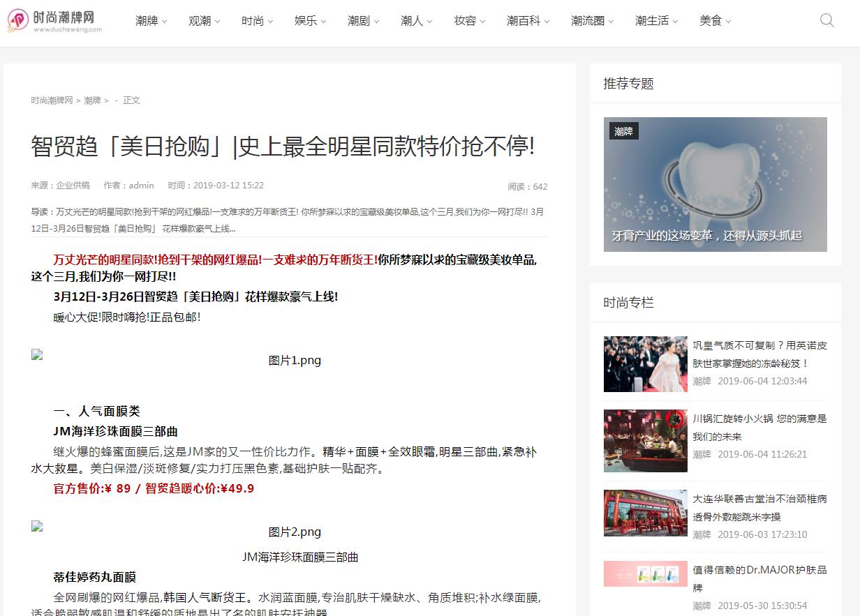Click text 暖心大促!限时嗨抢!正品包邮!
This screenshot has height=616, width=860.
[127, 317]
